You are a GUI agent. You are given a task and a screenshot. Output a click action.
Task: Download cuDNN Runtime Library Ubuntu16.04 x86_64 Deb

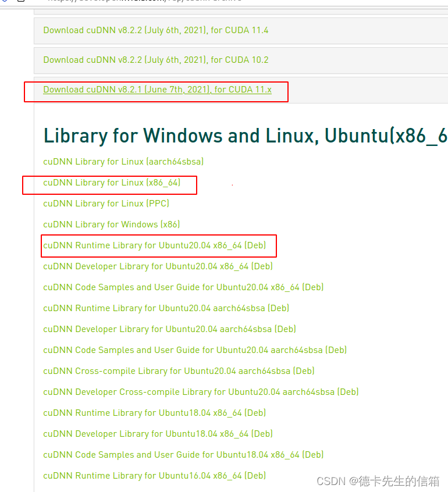(154, 476)
